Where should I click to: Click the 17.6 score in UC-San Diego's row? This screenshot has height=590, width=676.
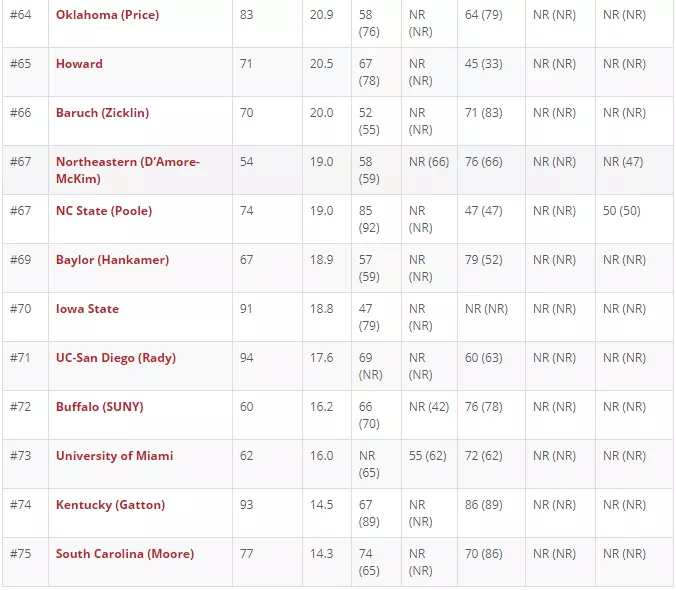coord(321,358)
